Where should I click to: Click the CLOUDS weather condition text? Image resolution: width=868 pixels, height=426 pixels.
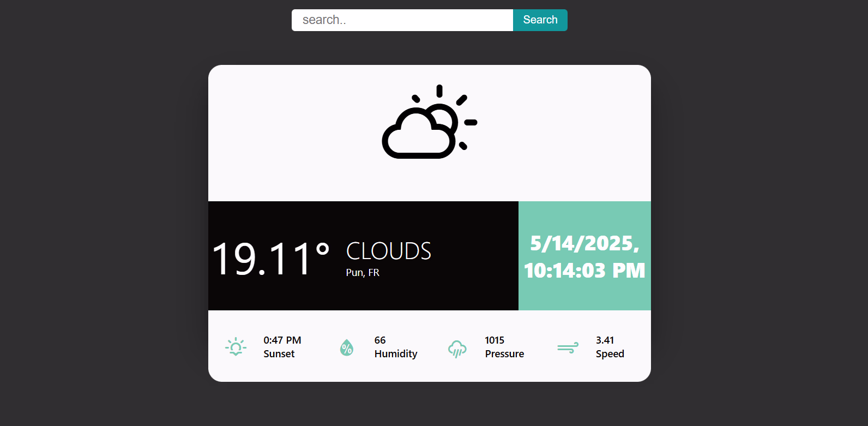pyautogui.click(x=389, y=251)
